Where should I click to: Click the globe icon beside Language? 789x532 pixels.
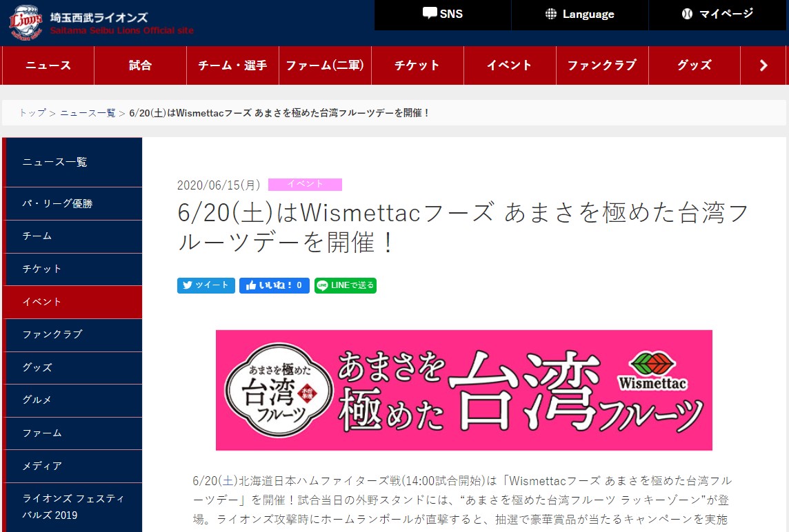(x=551, y=14)
